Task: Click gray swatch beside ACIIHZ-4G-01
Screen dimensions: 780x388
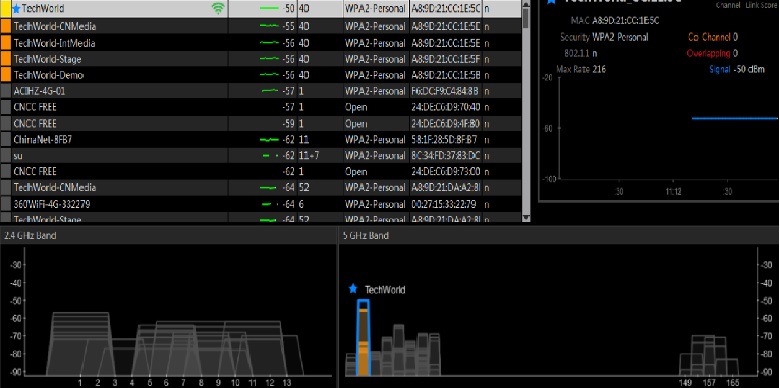Action: tap(6, 92)
